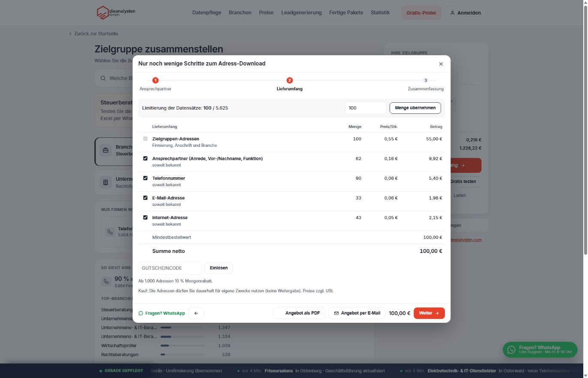Select step 2 Lieferumfang
This screenshot has width=588, height=378.
tap(290, 83)
